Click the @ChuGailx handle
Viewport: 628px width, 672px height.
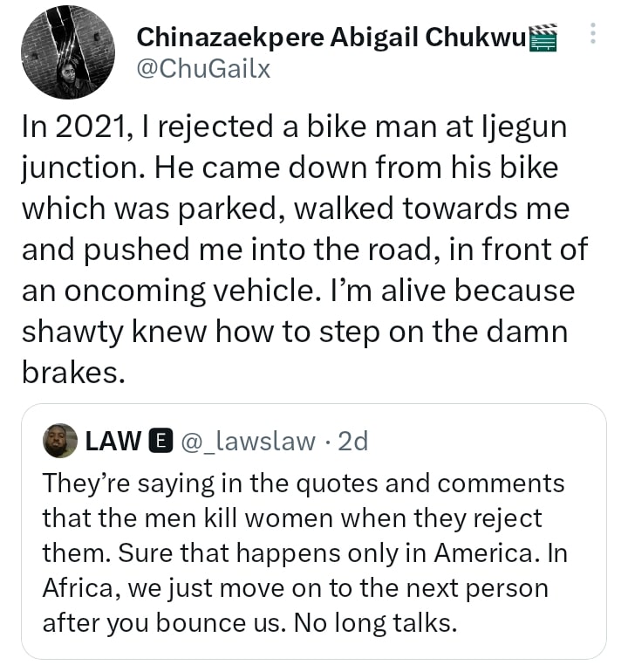203,69
